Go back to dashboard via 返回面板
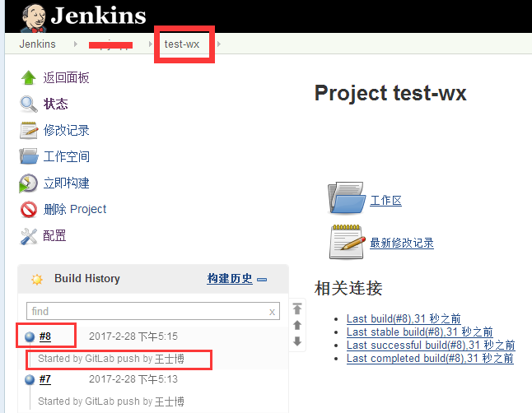Viewport: 532px width, 413px height. (66, 77)
